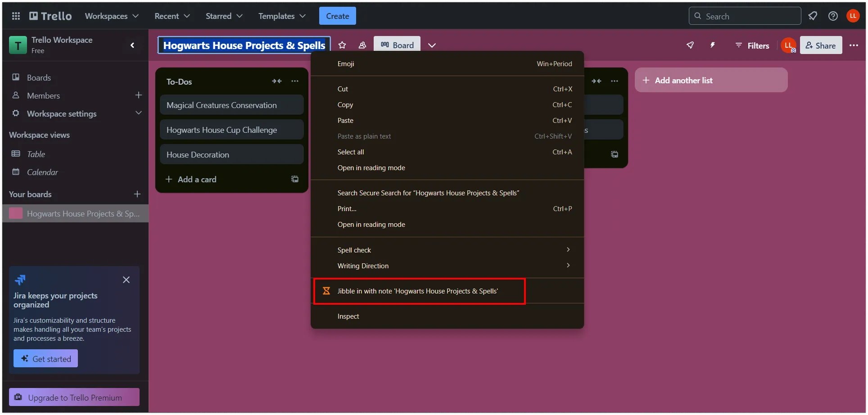Star the Hogwarts House Projects board
This screenshot has width=868, height=415.
pyautogui.click(x=342, y=45)
